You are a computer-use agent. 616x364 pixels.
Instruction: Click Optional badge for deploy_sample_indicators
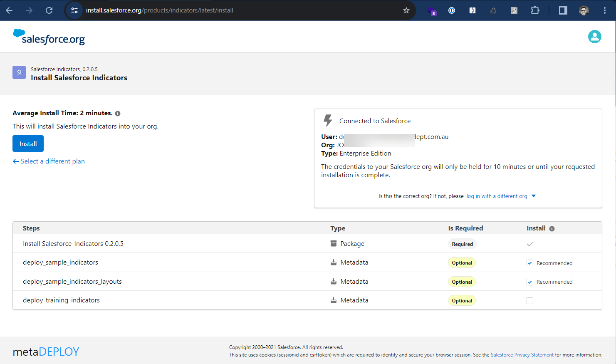point(462,263)
